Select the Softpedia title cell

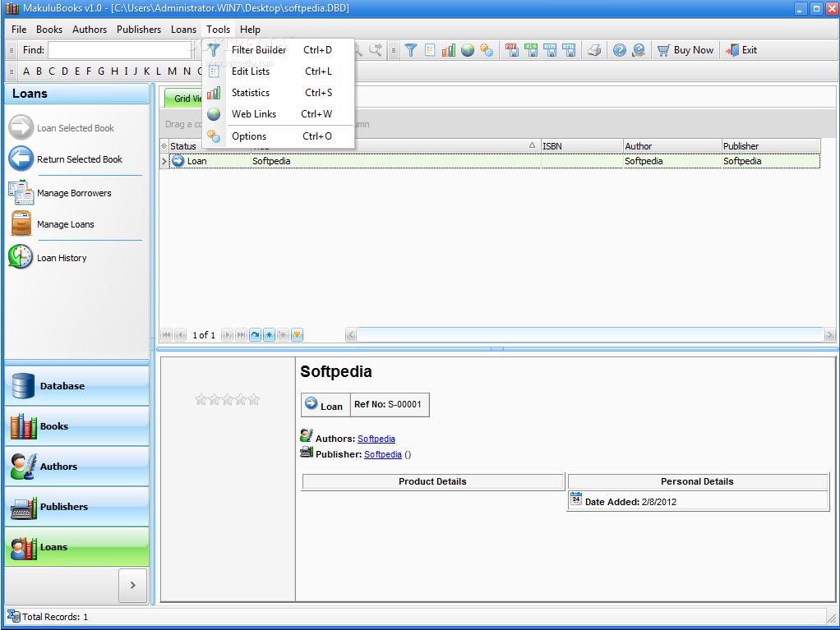click(x=396, y=161)
